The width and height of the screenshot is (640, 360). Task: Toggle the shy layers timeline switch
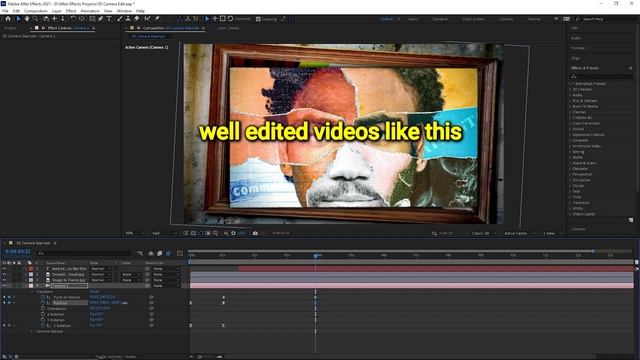[x=151, y=253]
